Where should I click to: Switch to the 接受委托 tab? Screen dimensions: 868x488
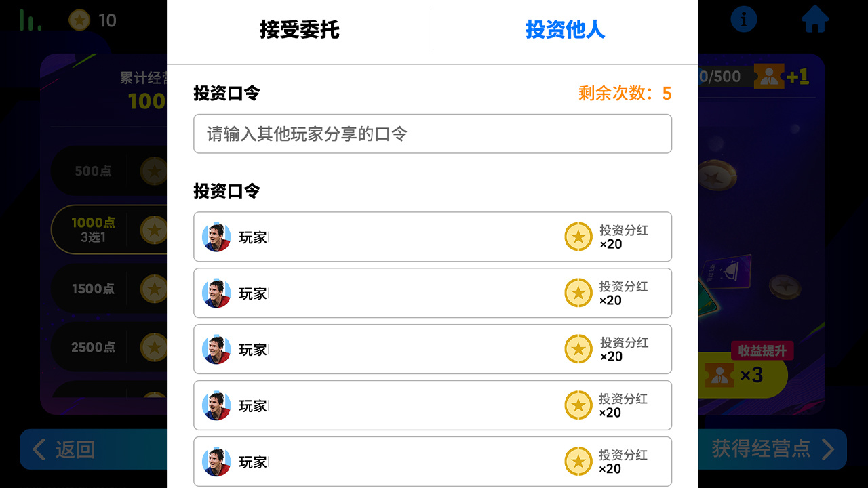[x=299, y=29]
